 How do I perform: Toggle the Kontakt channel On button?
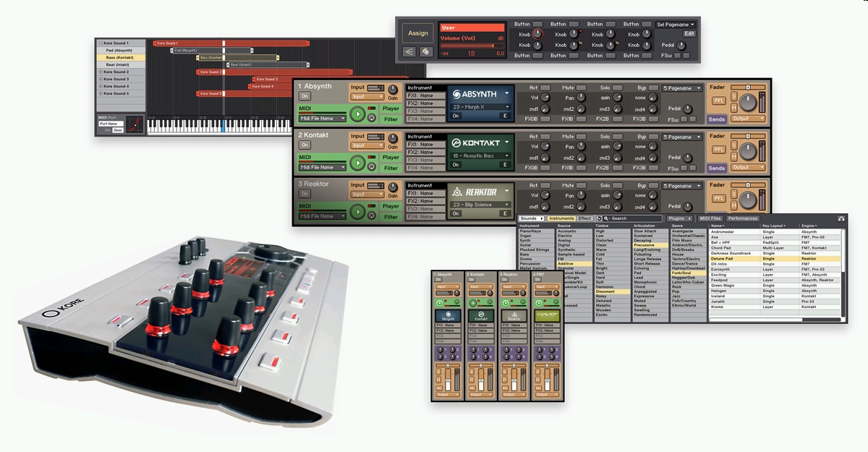pyautogui.click(x=305, y=145)
